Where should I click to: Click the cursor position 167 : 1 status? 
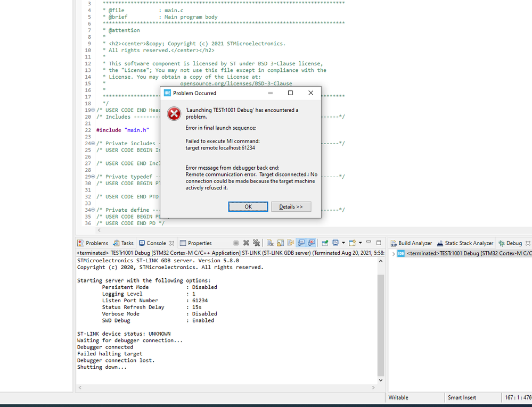click(518, 397)
